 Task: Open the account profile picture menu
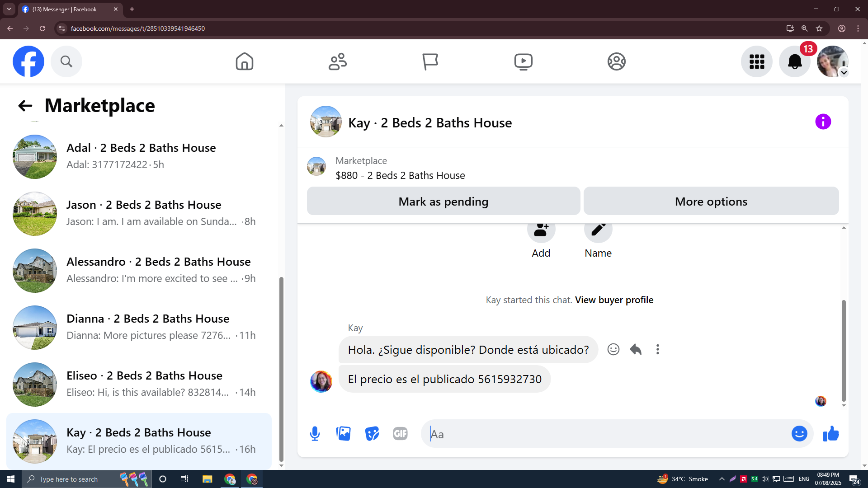click(x=833, y=61)
